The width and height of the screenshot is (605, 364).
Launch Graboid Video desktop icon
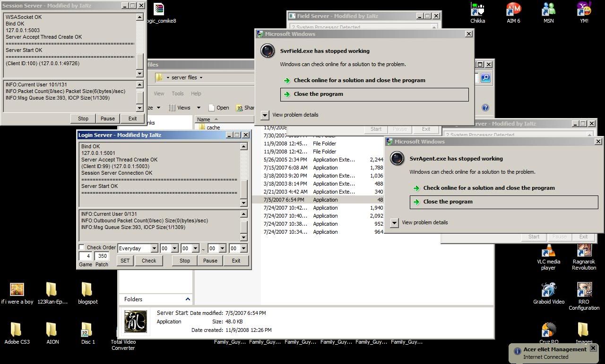548,290
